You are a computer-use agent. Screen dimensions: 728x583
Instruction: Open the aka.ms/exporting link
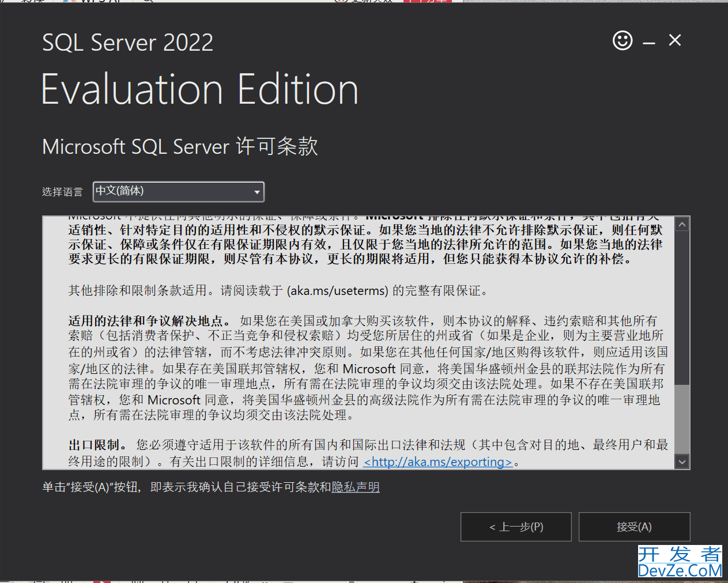(438, 462)
